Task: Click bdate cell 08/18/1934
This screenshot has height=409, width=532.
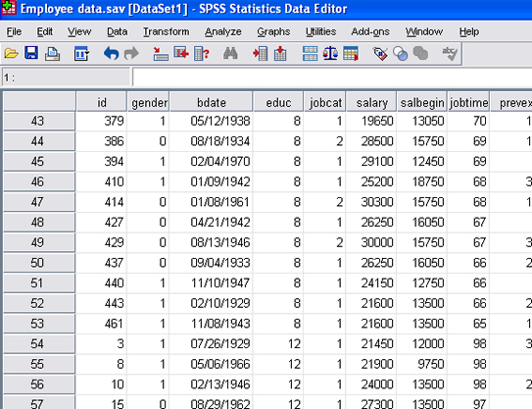Action: point(211,141)
